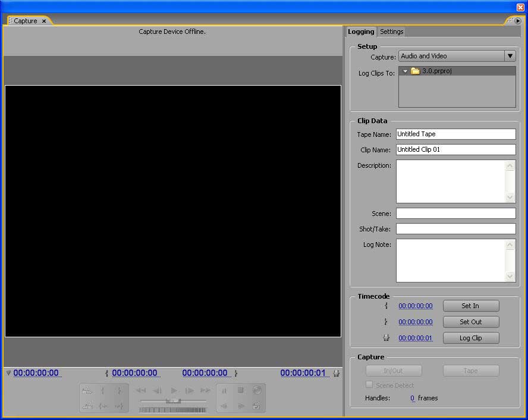The height and width of the screenshot is (420, 528).
Task: Close the Capture tab with its x
Action: click(44, 21)
